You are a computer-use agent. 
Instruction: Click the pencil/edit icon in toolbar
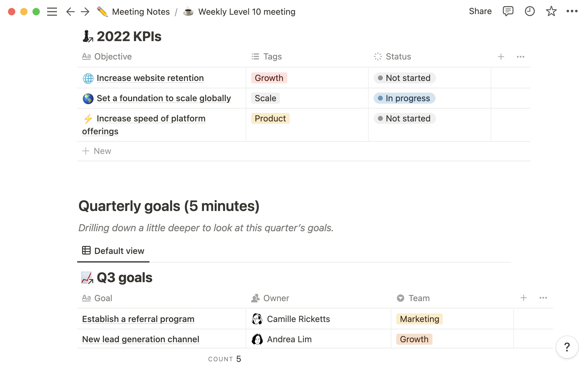[103, 11]
